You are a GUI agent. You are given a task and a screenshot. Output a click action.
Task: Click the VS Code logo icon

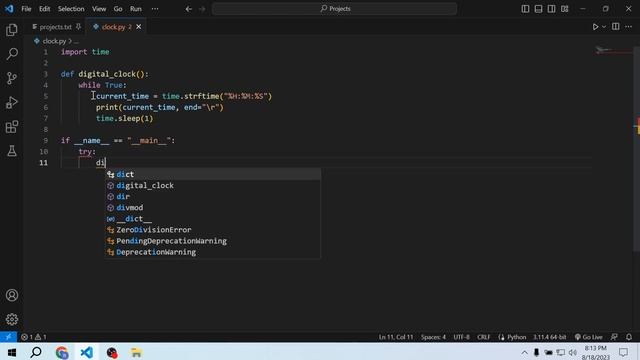[x=9, y=9]
